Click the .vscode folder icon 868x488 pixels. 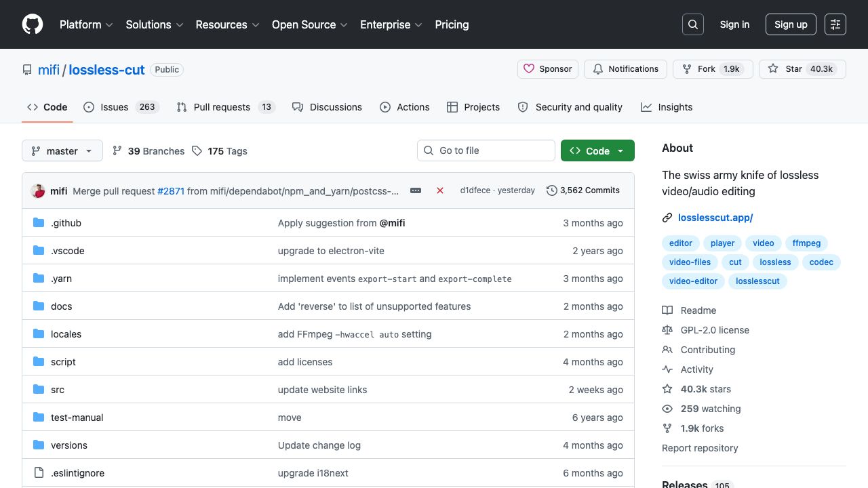[x=39, y=251]
